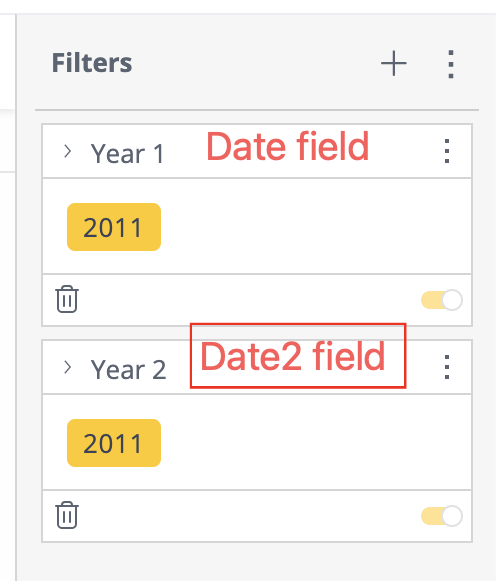Add a new filter with plus icon
Screen dimensions: 496x581
[x=394, y=63]
